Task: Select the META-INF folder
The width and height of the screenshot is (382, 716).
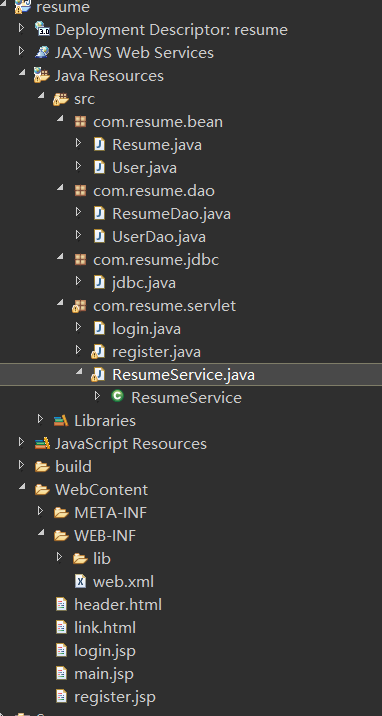Action: 110,512
